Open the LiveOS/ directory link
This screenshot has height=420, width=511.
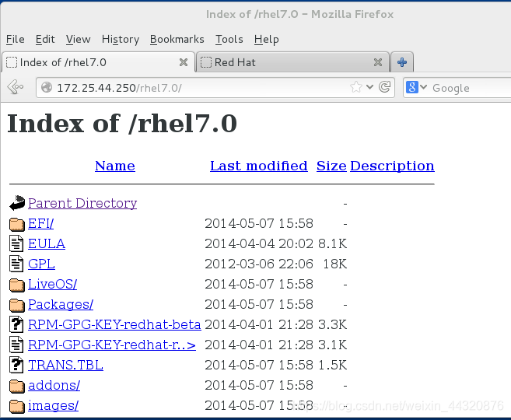tap(52, 284)
